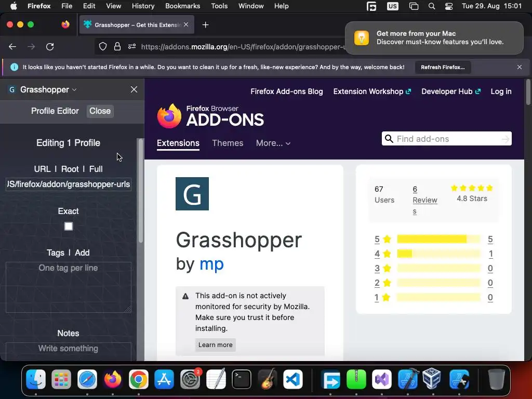Click Log in link

501,91
